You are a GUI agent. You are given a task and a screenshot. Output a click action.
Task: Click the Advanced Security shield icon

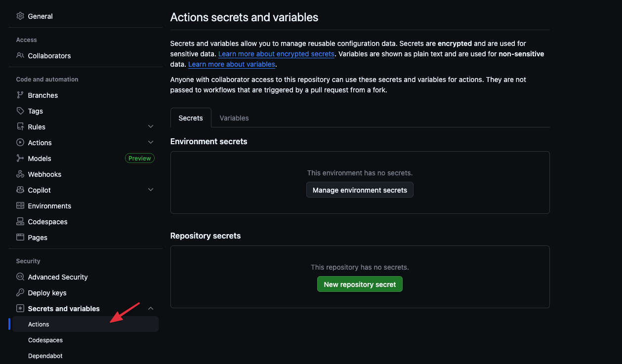pyautogui.click(x=20, y=277)
